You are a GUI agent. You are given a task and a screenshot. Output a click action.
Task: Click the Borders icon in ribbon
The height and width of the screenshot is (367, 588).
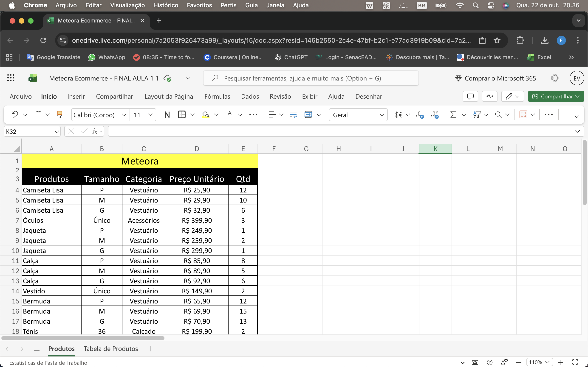click(181, 114)
